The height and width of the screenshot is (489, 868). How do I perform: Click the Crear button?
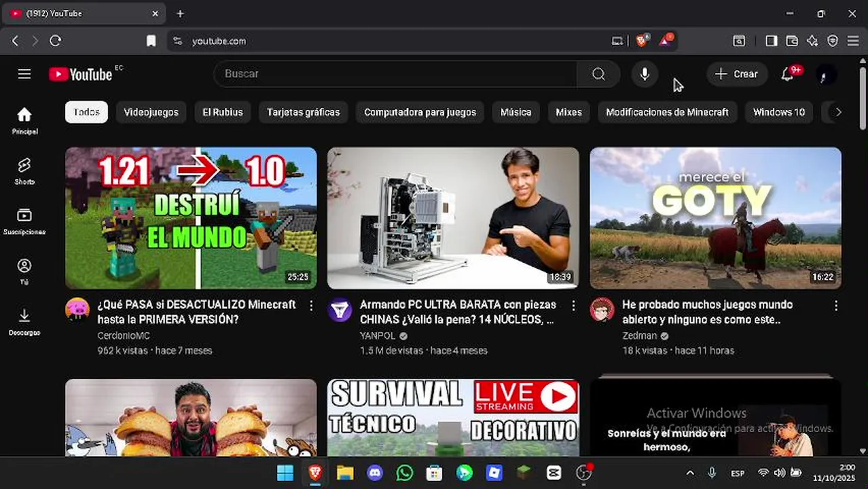pyautogui.click(x=737, y=74)
